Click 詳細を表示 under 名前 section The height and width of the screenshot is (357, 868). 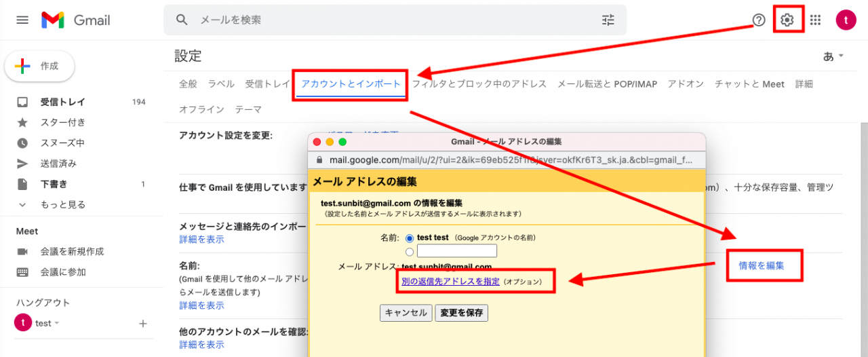tap(201, 305)
